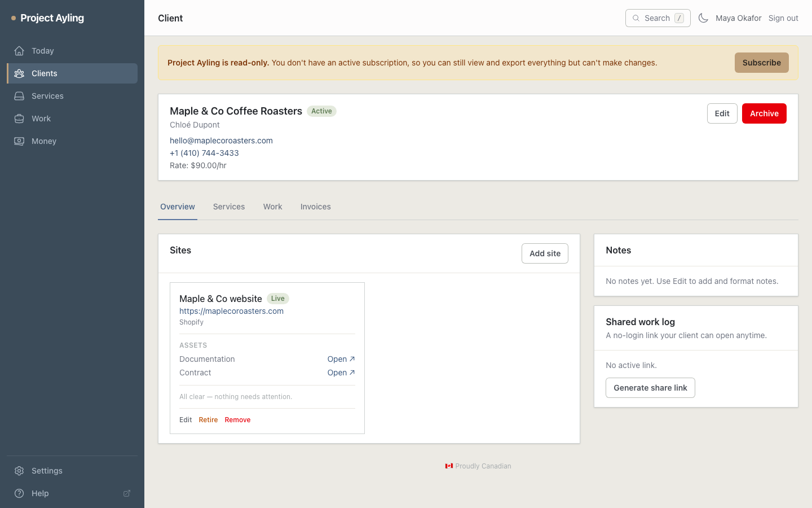
Task: Generate a share link for work log
Action: 650,388
